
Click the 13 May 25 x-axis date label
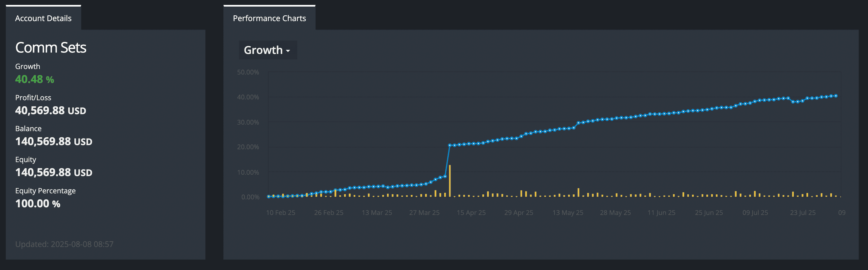click(x=567, y=213)
